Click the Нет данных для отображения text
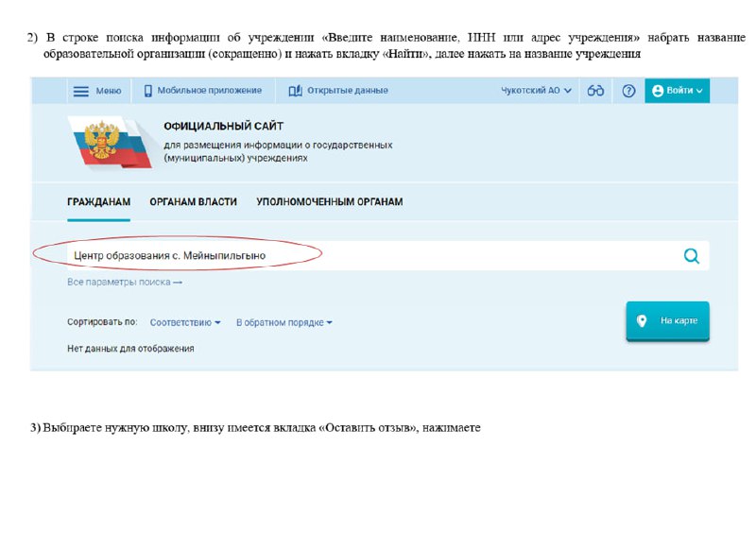Screen dimensions: 756x533 tap(130, 349)
